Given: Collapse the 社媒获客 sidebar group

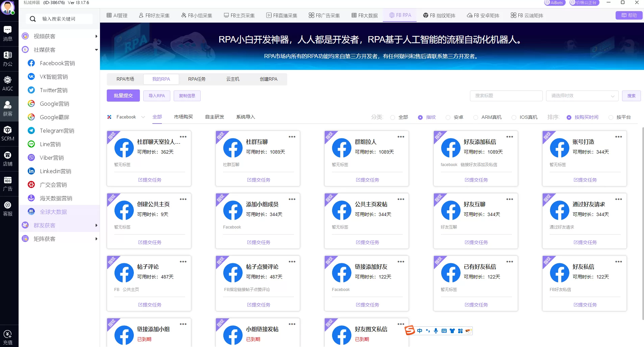Looking at the screenshot, I should click(x=96, y=50).
